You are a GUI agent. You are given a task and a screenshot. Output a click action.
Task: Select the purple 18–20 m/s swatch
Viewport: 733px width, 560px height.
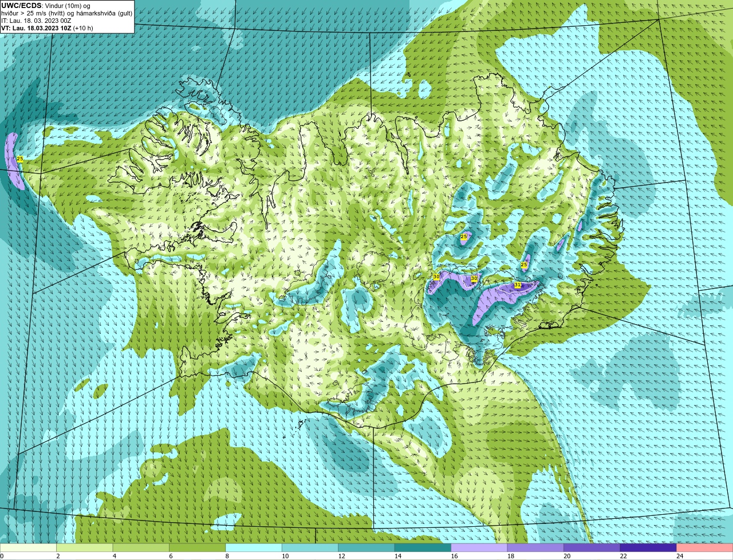pos(536,547)
